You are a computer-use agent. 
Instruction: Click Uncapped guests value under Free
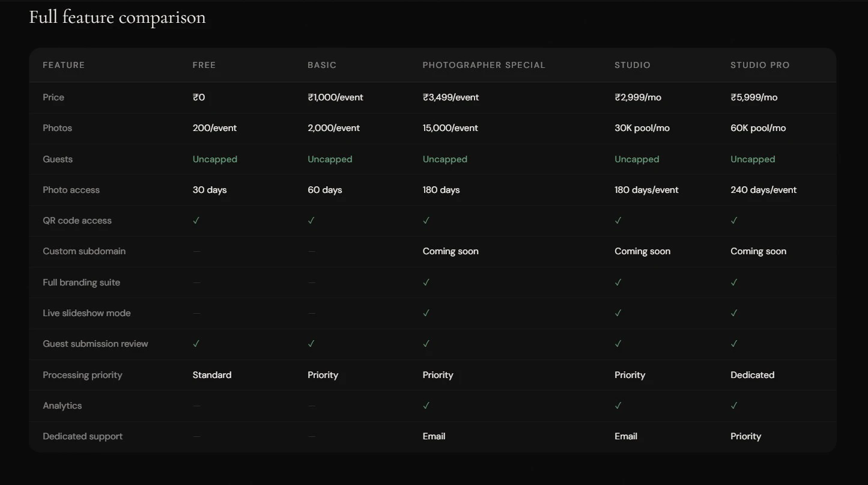[215, 159]
